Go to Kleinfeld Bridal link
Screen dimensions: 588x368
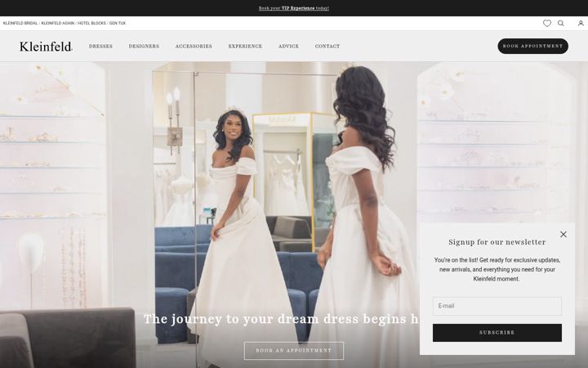tap(20, 23)
